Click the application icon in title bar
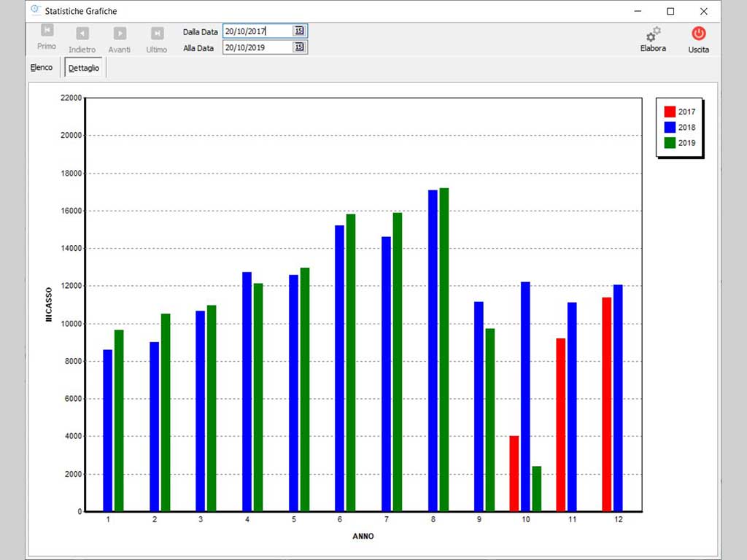Screen dimensions: 747x560 tap(34, 11)
